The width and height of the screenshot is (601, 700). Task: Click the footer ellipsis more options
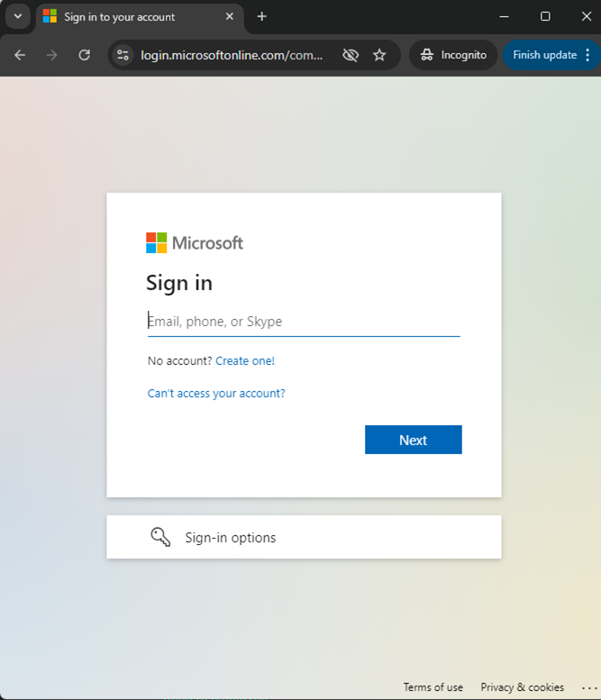589,688
